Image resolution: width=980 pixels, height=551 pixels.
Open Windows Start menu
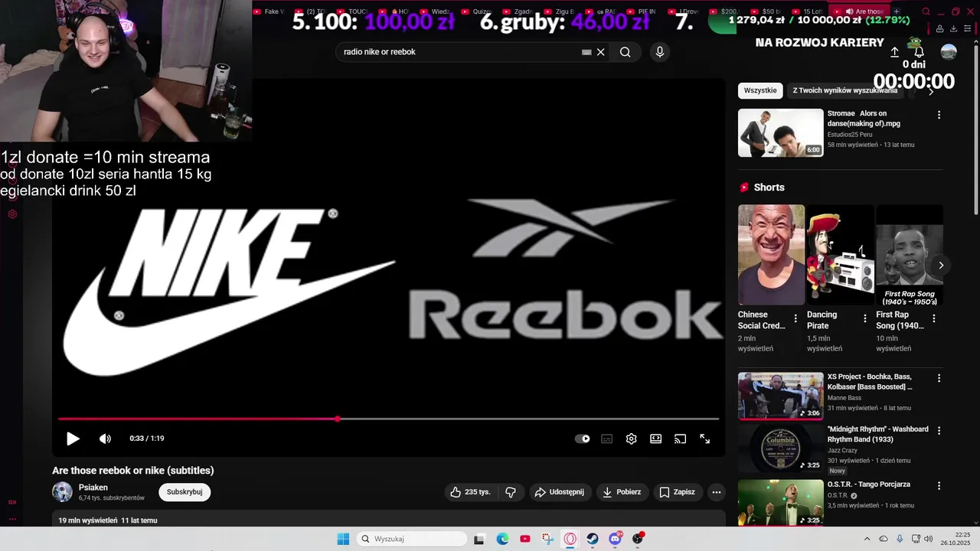343,539
